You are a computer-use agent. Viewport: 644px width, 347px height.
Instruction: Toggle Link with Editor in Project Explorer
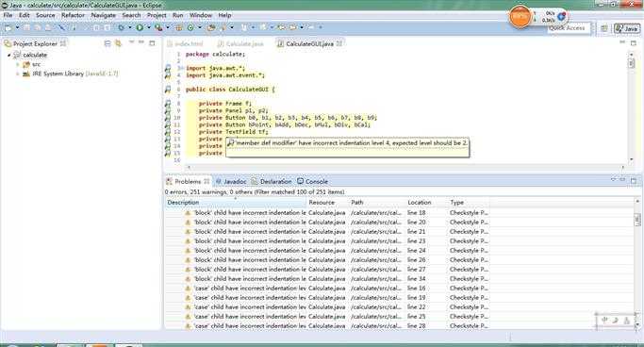click(x=118, y=43)
